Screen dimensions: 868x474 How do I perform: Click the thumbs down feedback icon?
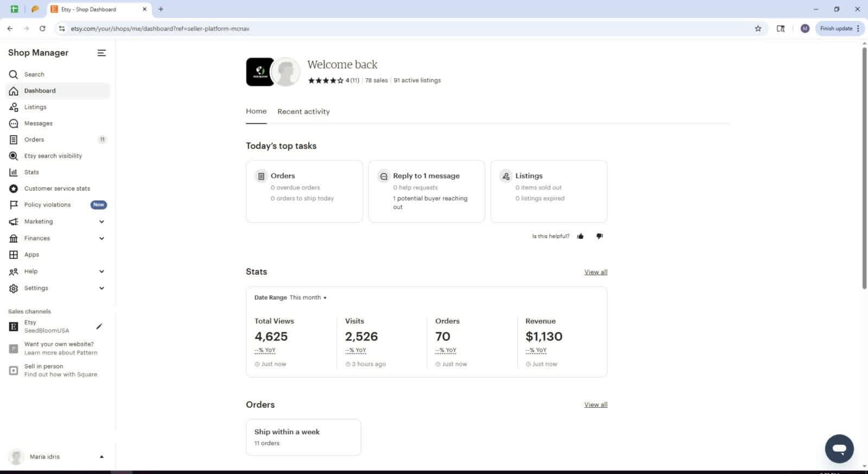(599, 236)
